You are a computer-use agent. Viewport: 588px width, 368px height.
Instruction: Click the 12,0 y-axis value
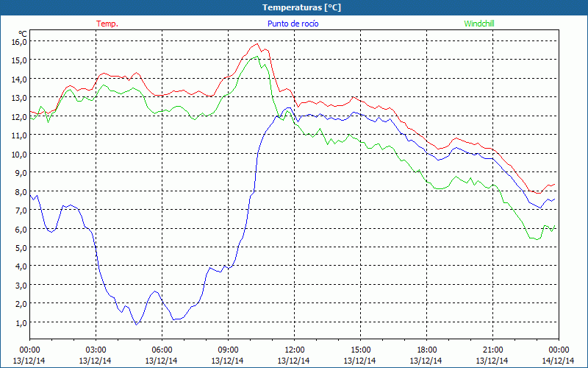click(x=19, y=117)
